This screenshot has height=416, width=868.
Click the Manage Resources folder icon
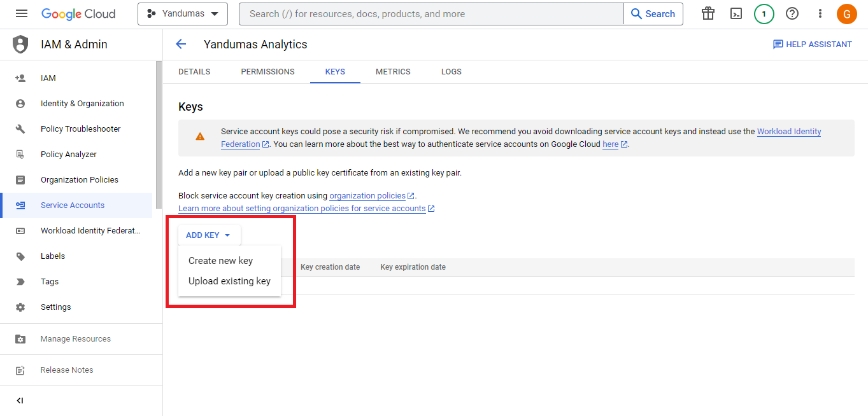coord(20,339)
